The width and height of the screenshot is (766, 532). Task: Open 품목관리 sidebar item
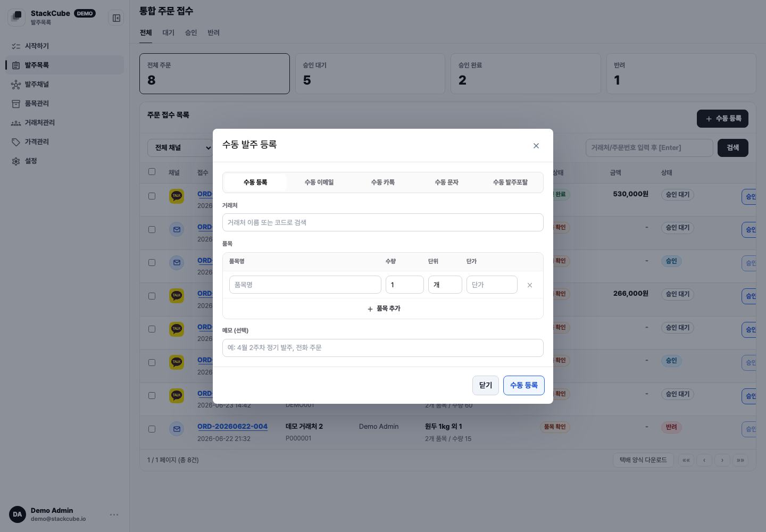point(64,104)
